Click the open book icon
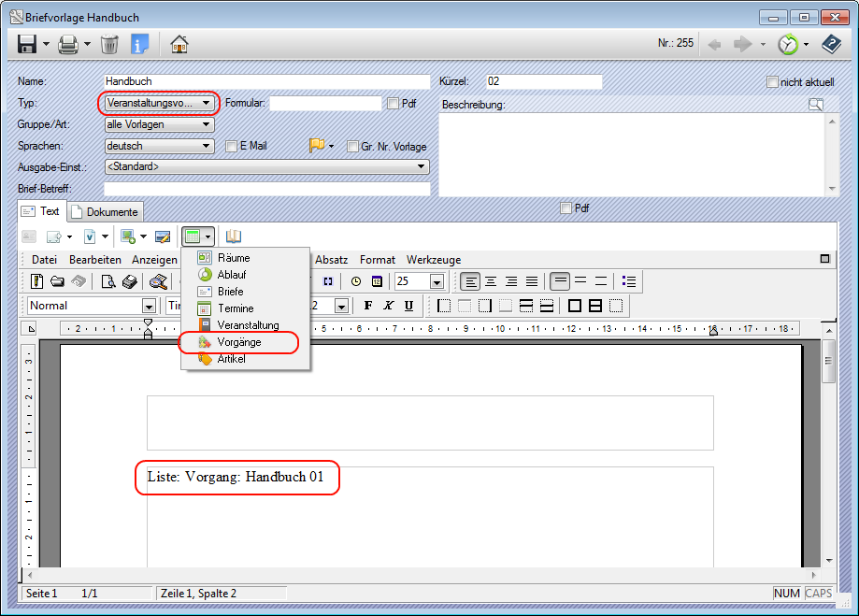The width and height of the screenshot is (859, 616). click(234, 236)
